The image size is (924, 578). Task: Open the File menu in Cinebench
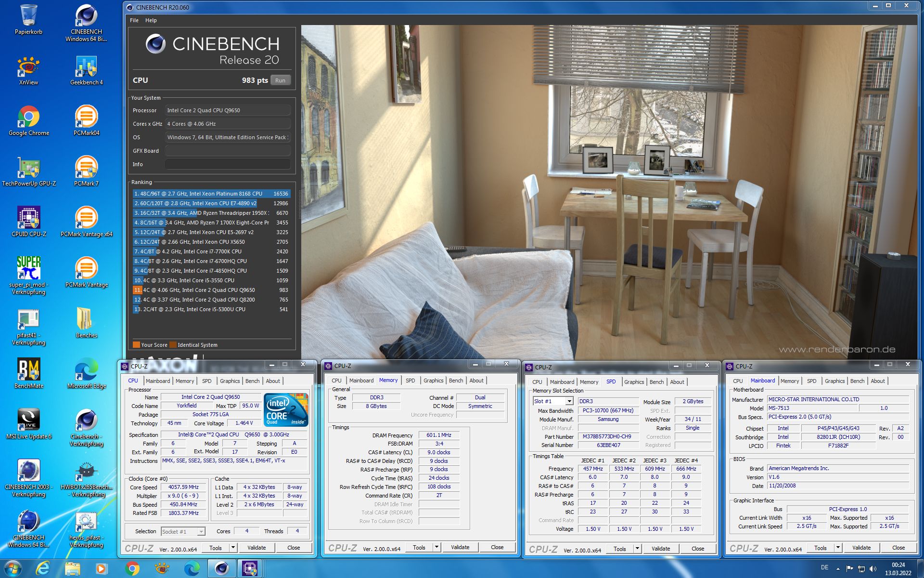click(x=134, y=20)
